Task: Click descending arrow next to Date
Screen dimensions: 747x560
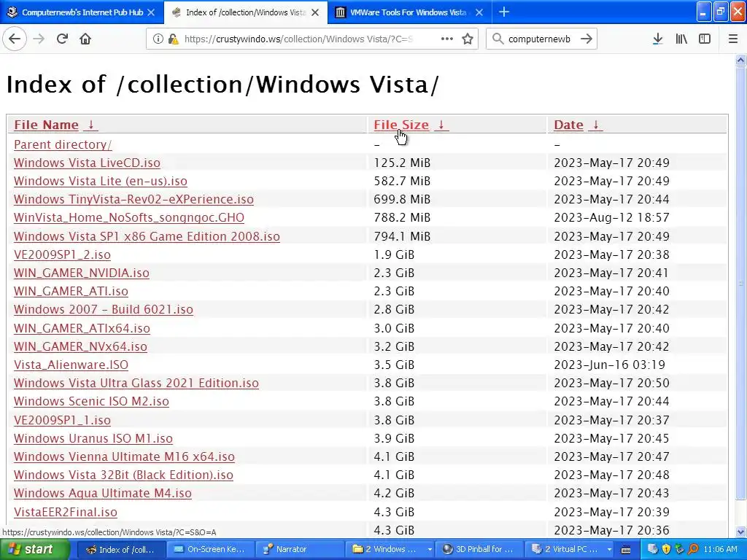Action: [595, 125]
